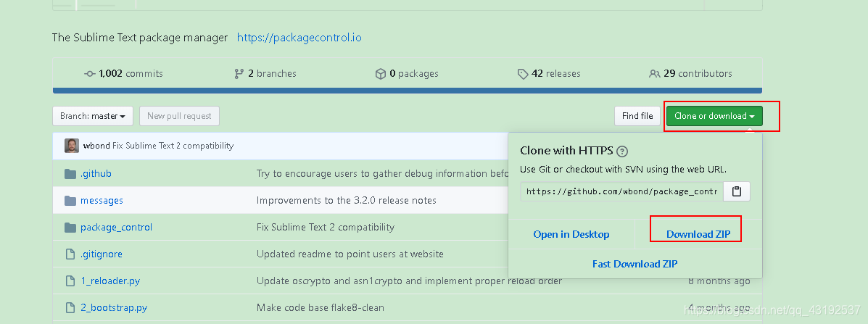Open the 42 releases page
868x324 pixels.
pos(549,73)
